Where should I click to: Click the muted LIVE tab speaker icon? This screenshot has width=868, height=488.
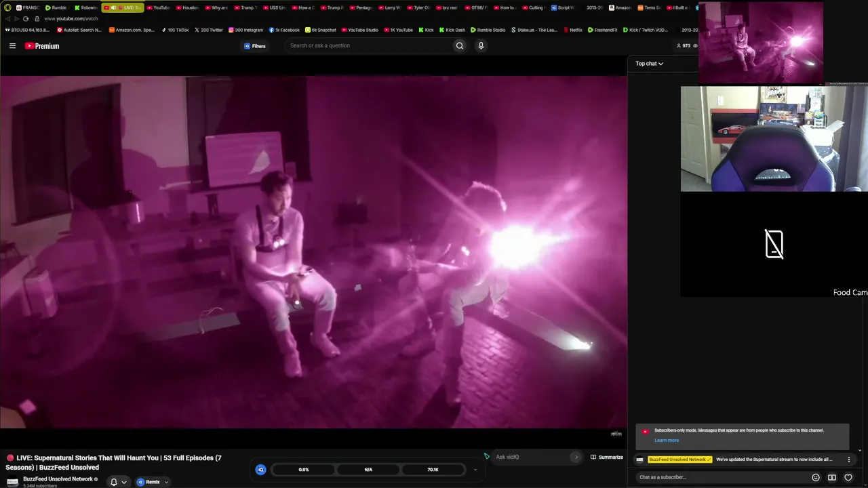tap(113, 7)
